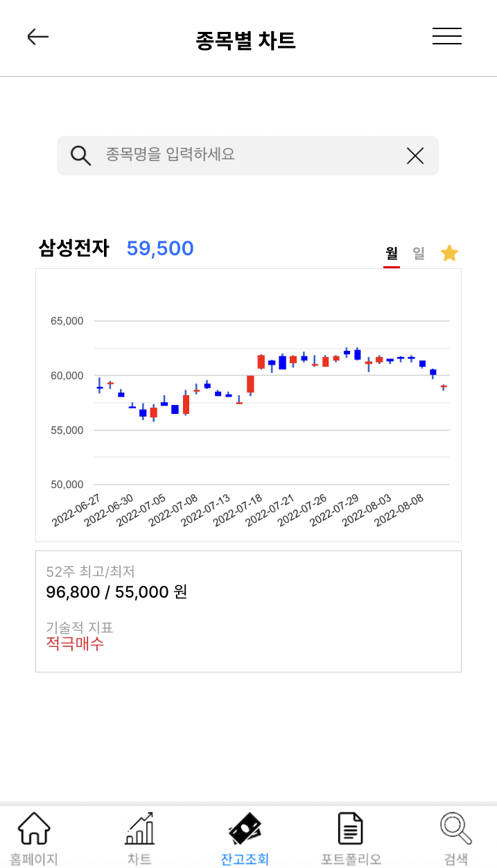Image resolution: width=497 pixels, height=868 pixels.
Task: Click inside the 종목명을 입력하세요 search field
Action: [229, 155]
